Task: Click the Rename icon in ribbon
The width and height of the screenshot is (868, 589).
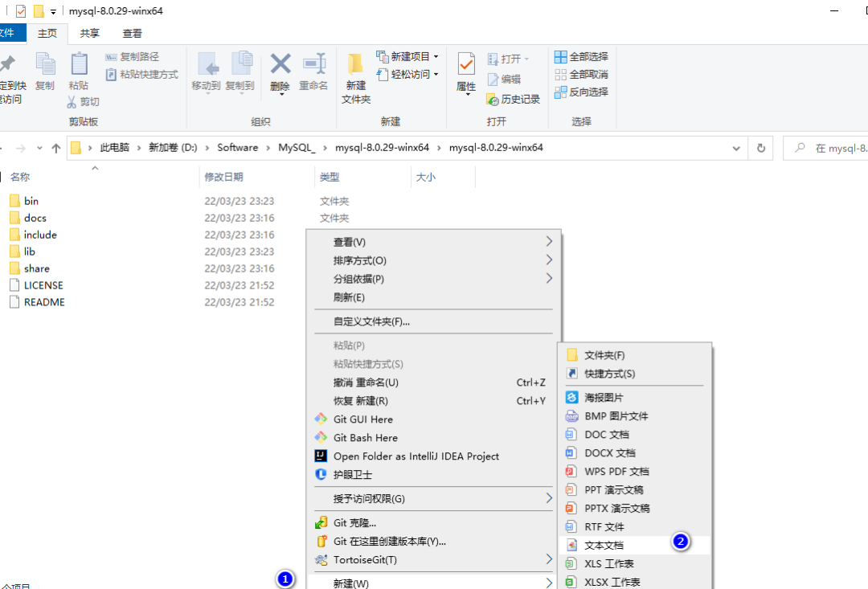Action: tap(314, 63)
